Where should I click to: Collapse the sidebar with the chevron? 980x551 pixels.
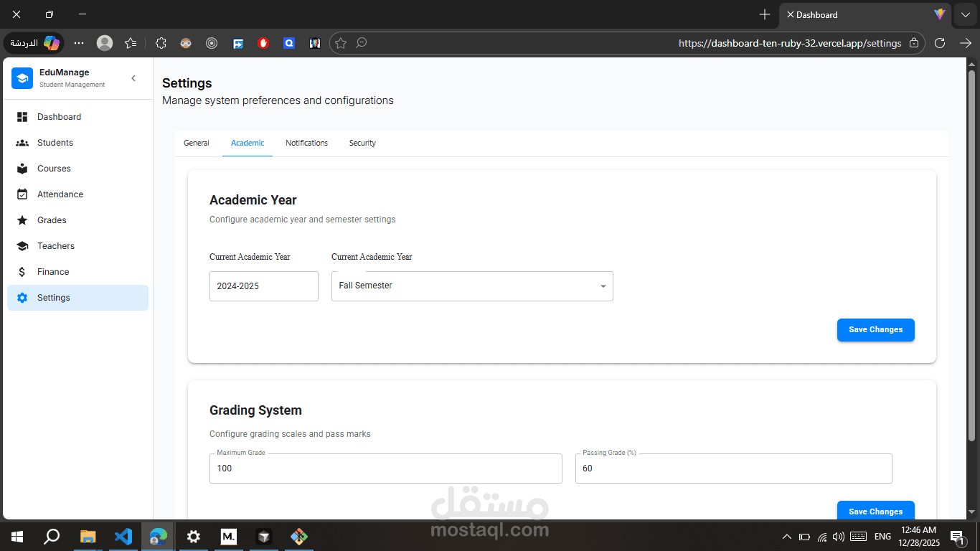(133, 78)
